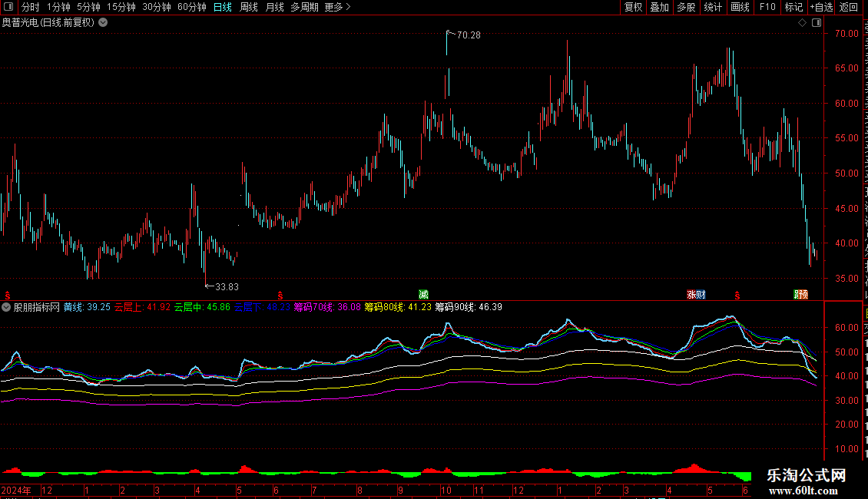Click the 10.00 label on indicator axis
The image size is (868, 499).
tap(846, 448)
